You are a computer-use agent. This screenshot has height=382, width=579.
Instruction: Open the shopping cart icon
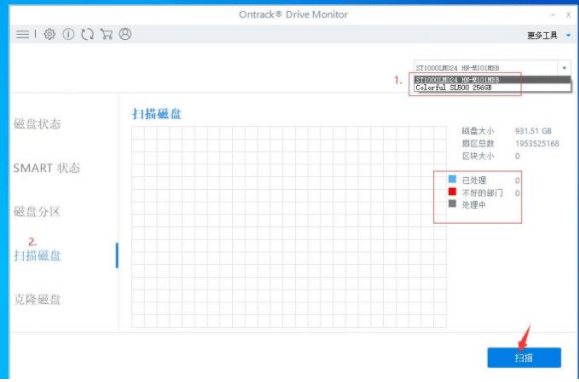coord(106,34)
